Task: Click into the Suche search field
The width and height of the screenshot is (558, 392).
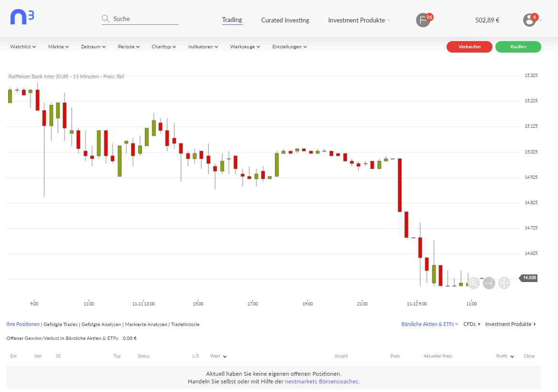Action: (140, 19)
